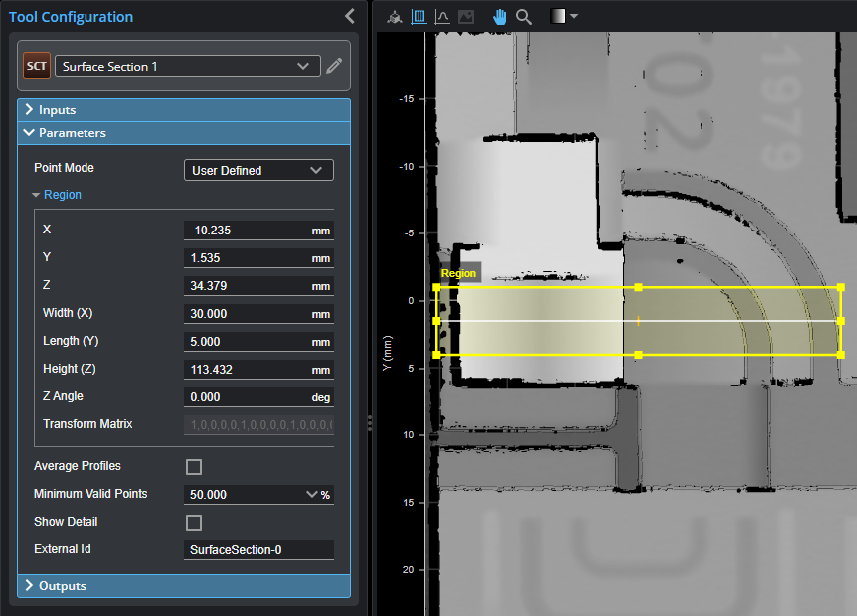The image size is (857, 616).
Task: Activate the pan hand tool
Action: (x=500, y=17)
